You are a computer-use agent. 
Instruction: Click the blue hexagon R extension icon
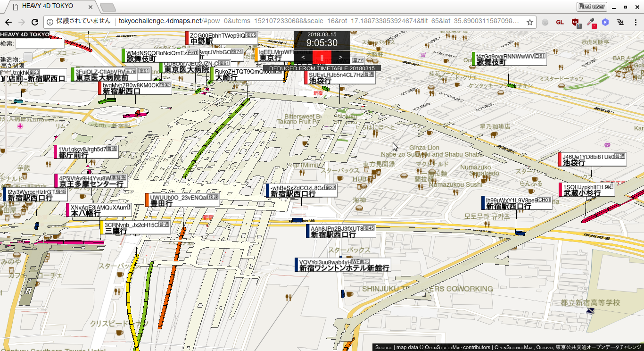tap(606, 22)
